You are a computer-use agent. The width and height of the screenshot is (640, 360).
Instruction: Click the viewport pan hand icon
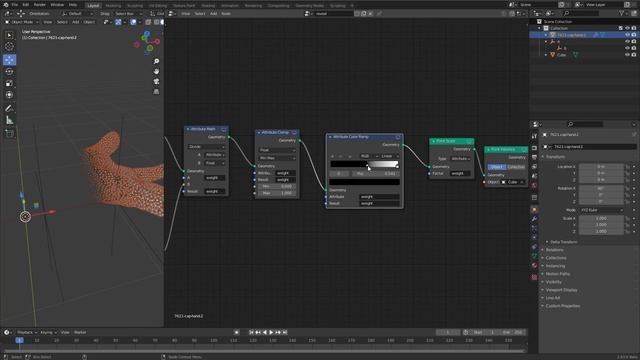click(156, 71)
